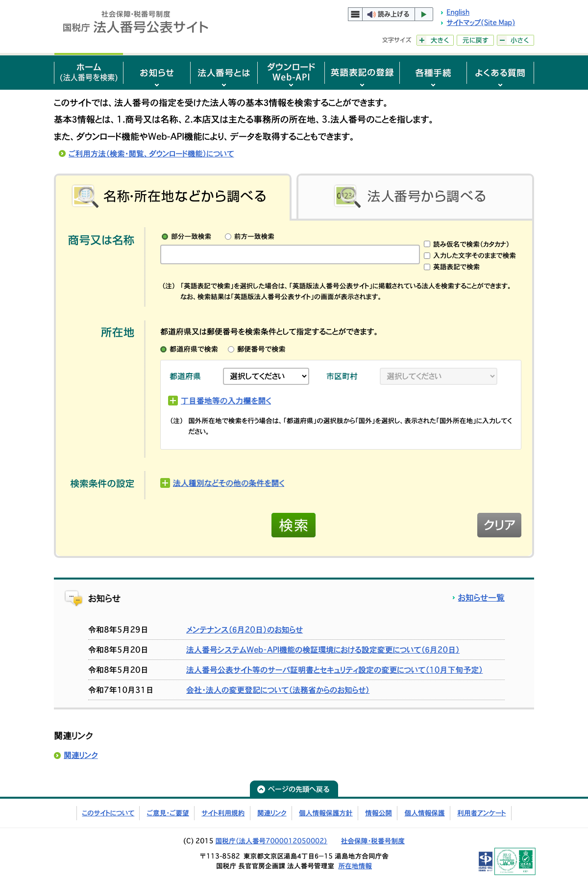This screenshot has width=588, height=884.
Task: Expand the よくある質問 navigation menu
Action: coord(500,73)
